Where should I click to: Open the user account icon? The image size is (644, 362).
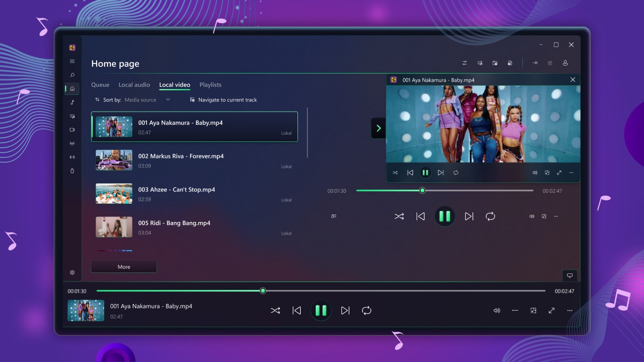click(565, 63)
